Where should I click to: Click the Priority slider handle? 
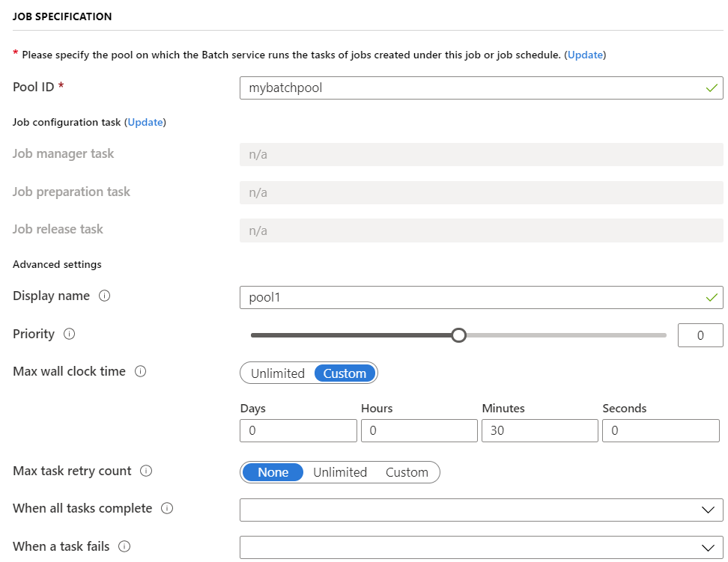click(459, 335)
